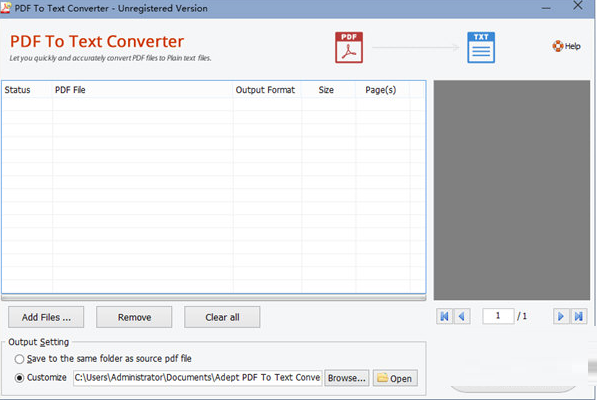Browse for a custom output folder
Viewport: 597px width, 402px height.
click(346, 378)
